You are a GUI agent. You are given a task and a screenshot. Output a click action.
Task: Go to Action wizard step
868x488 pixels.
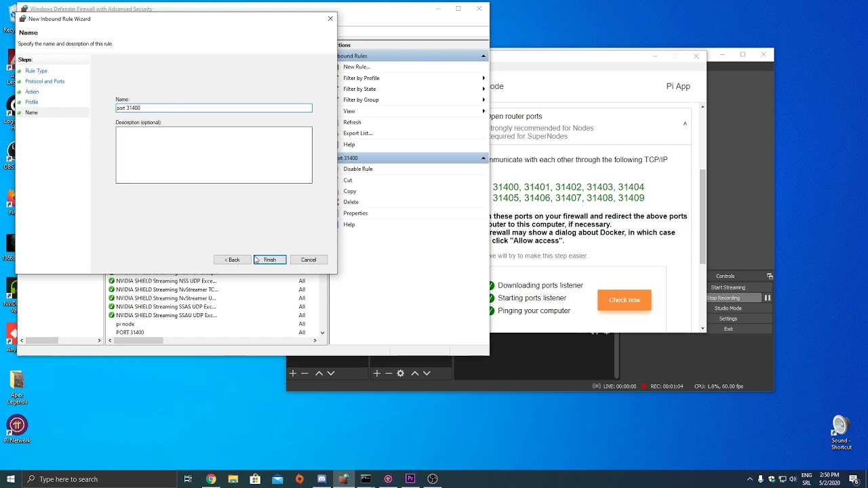32,91
